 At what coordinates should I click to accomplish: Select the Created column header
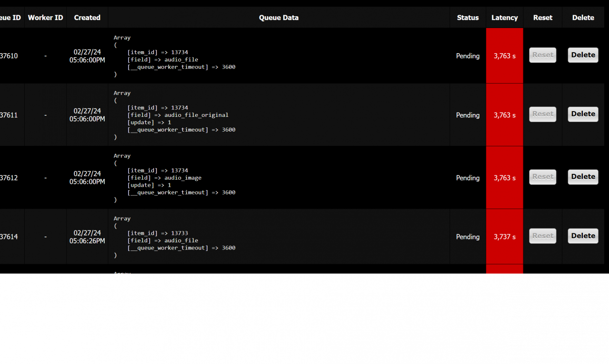click(87, 18)
